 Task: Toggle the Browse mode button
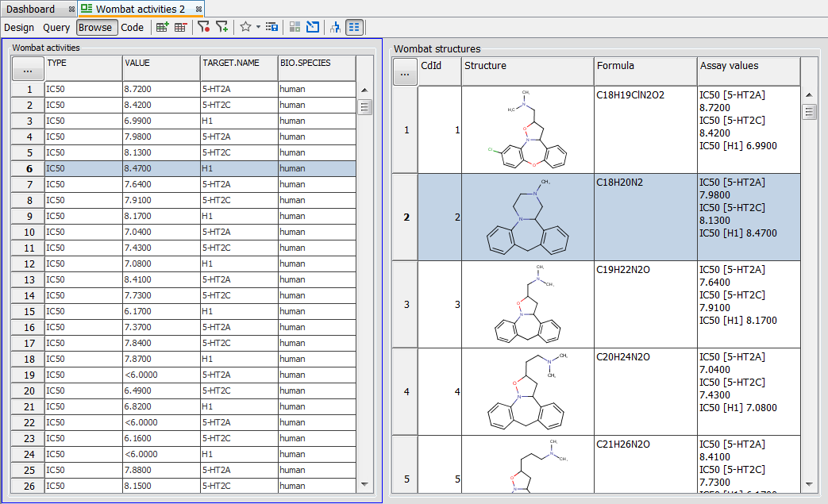pos(97,27)
